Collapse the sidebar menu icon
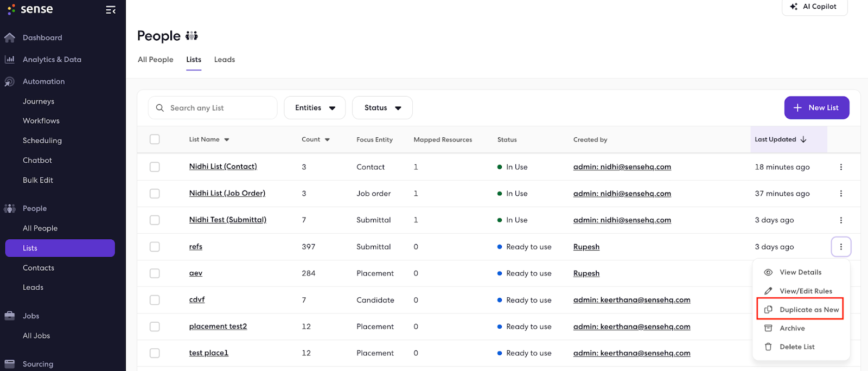The image size is (868, 371). click(x=111, y=10)
